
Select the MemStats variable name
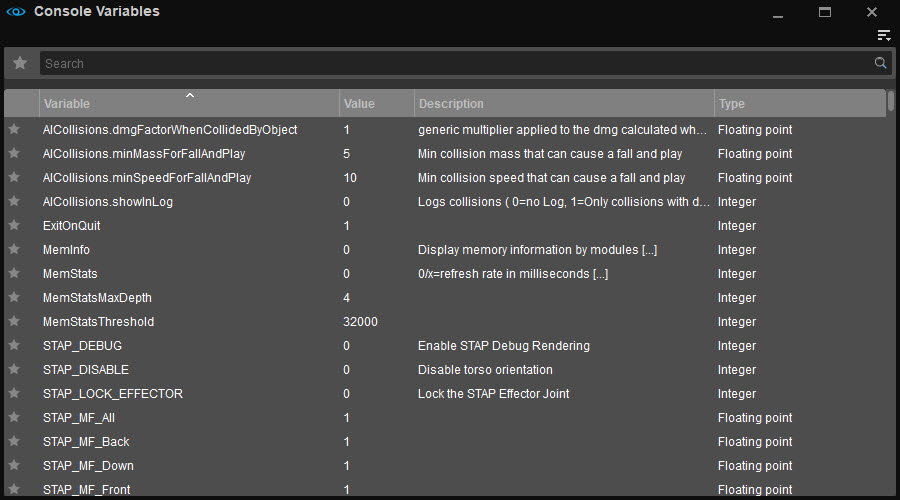point(70,274)
